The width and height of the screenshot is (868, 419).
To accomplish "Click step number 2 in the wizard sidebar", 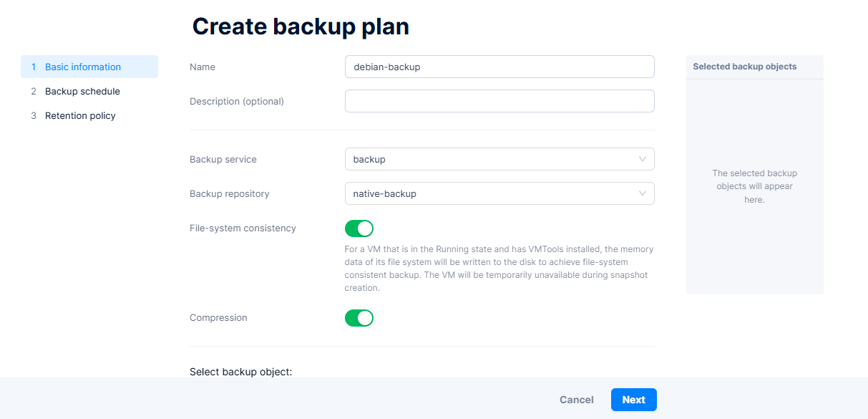I will pyautogui.click(x=34, y=91).
